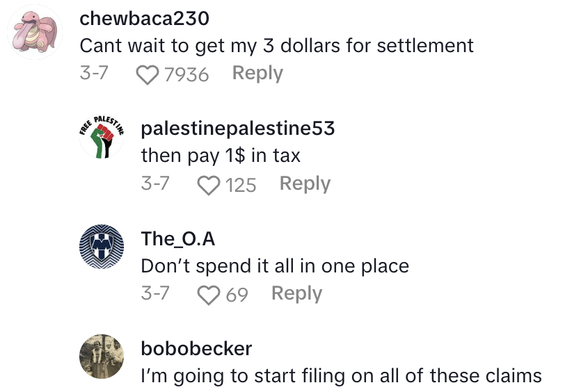
Task: Click the 125 like count
Action: coord(241,185)
